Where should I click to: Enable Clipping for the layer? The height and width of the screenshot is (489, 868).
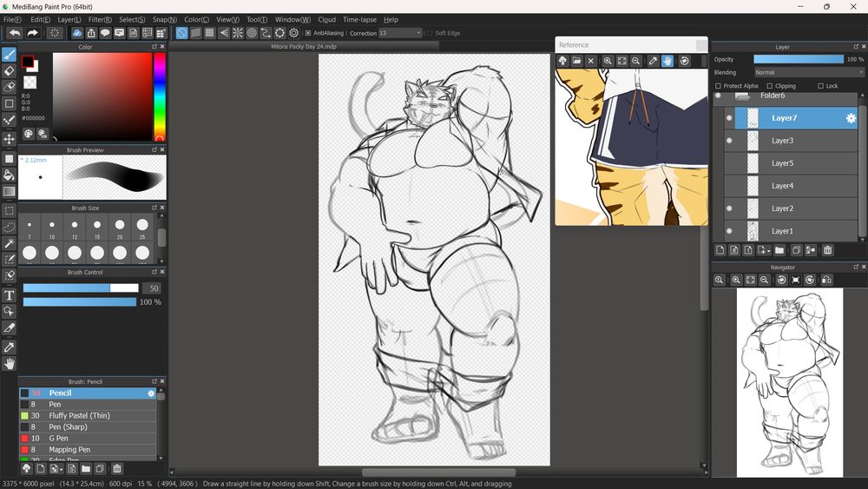point(769,86)
